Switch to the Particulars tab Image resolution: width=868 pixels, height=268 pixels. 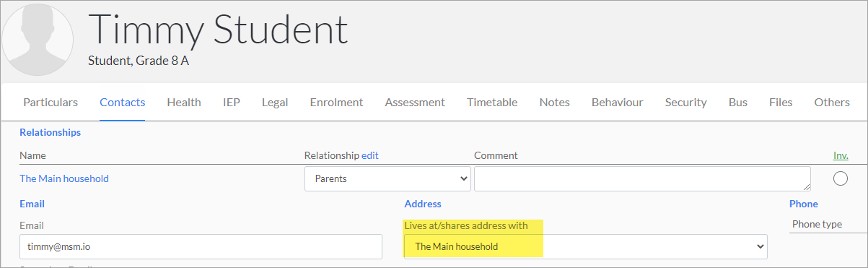click(51, 102)
